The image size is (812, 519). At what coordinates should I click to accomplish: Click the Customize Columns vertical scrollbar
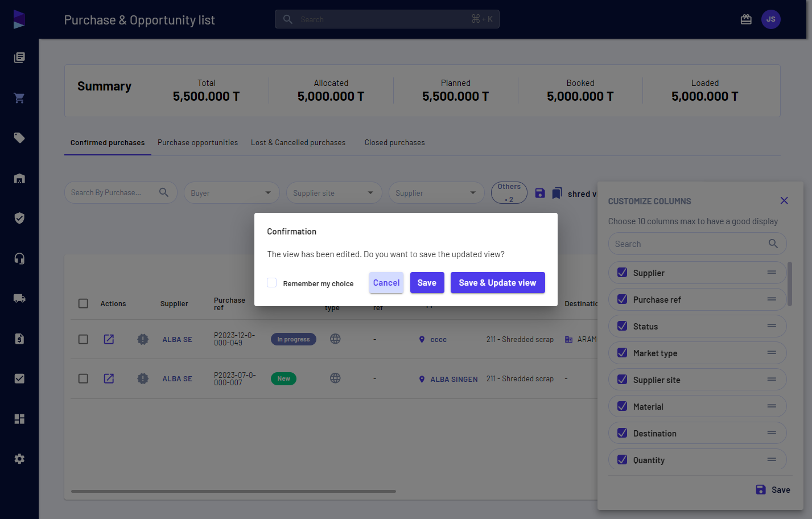click(790, 283)
